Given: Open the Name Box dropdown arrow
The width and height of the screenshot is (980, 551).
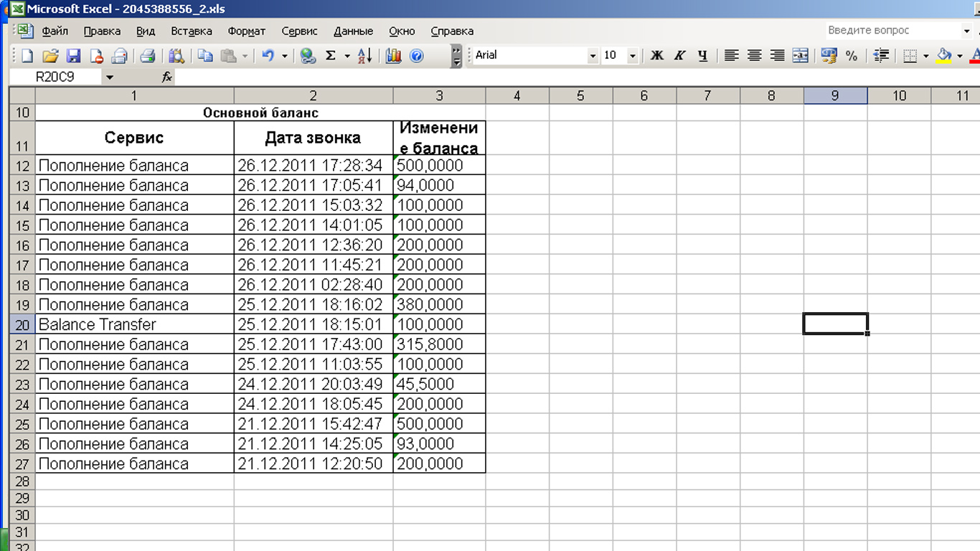Looking at the screenshot, I should pos(110,77).
